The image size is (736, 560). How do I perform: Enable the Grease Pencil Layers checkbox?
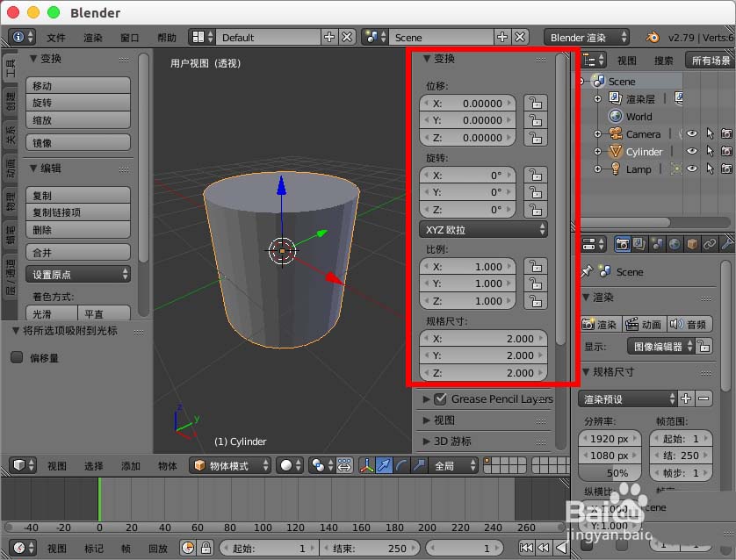[x=440, y=399]
